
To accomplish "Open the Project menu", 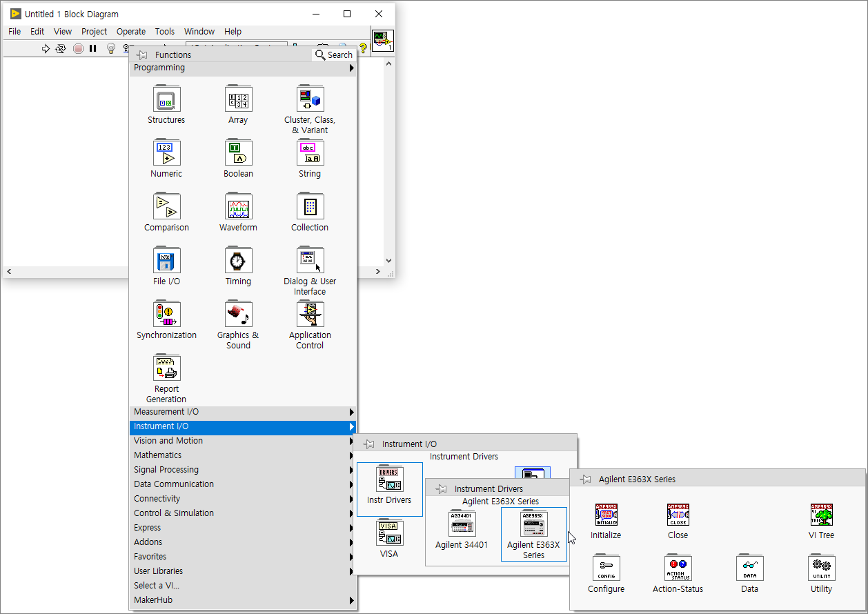I will click(x=95, y=31).
